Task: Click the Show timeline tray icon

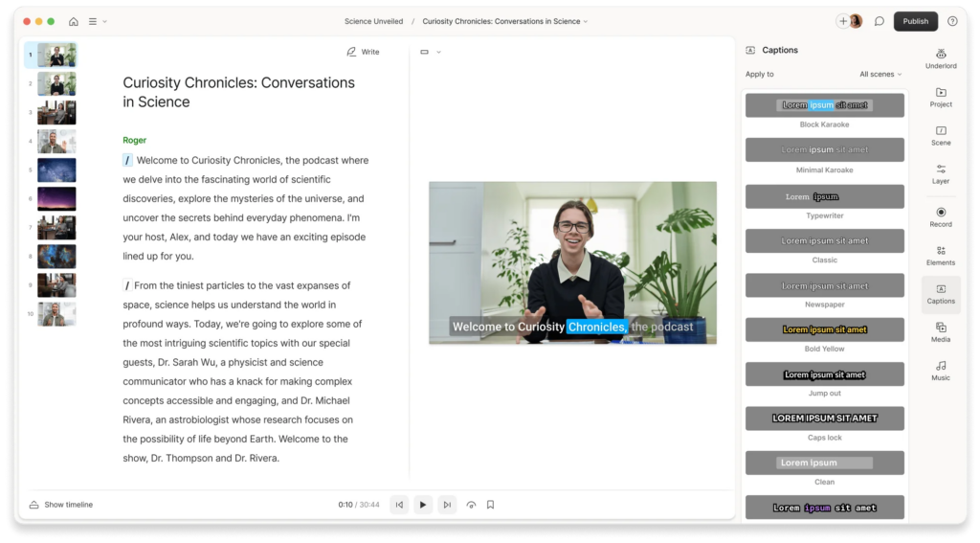Action: point(33,504)
